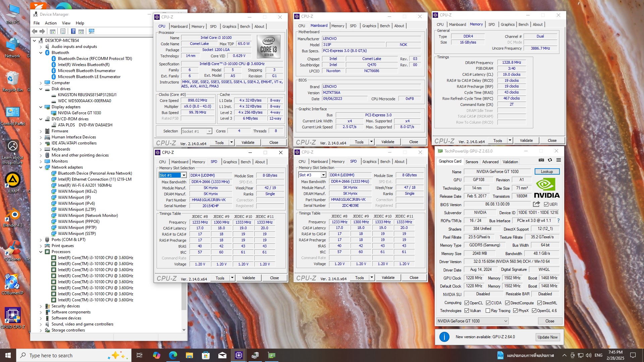Open the Blender 4.3 desktop icon
The image size is (644, 362).
pyautogui.click(x=13, y=217)
